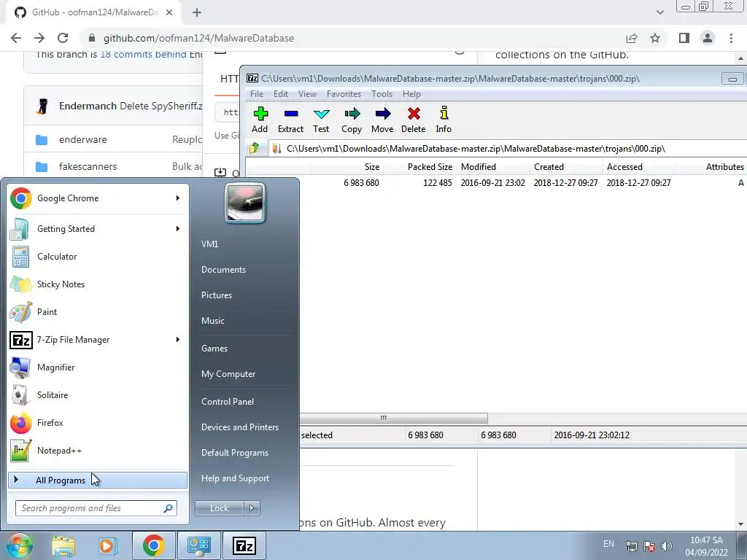Screen dimensions: 747x560
Task: Go back in Chrome browser
Action: (x=16, y=38)
